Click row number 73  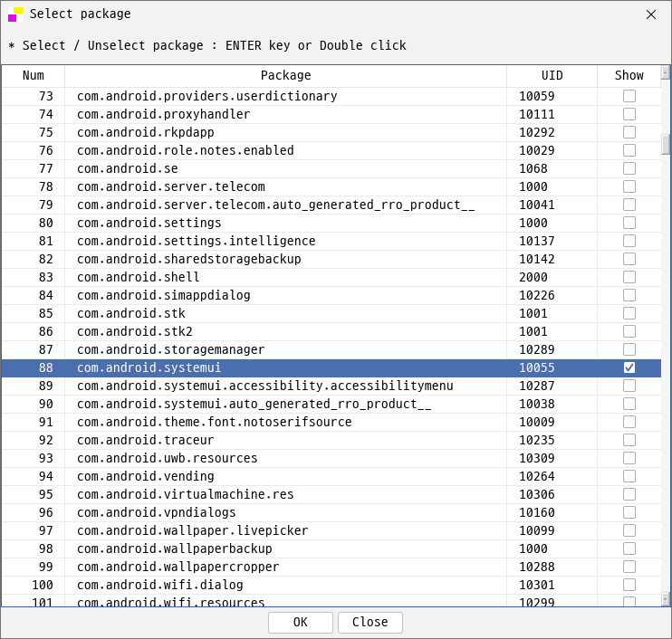coord(46,96)
